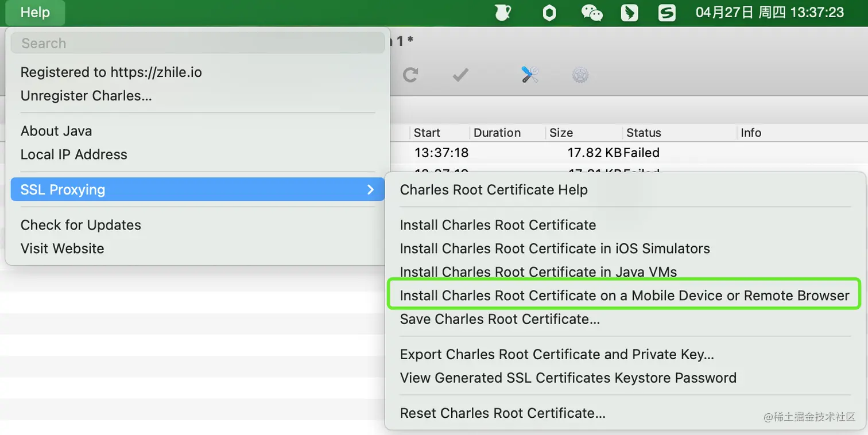Open the Help menu in the menu bar
The image size is (868, 435).
[35, 12]
